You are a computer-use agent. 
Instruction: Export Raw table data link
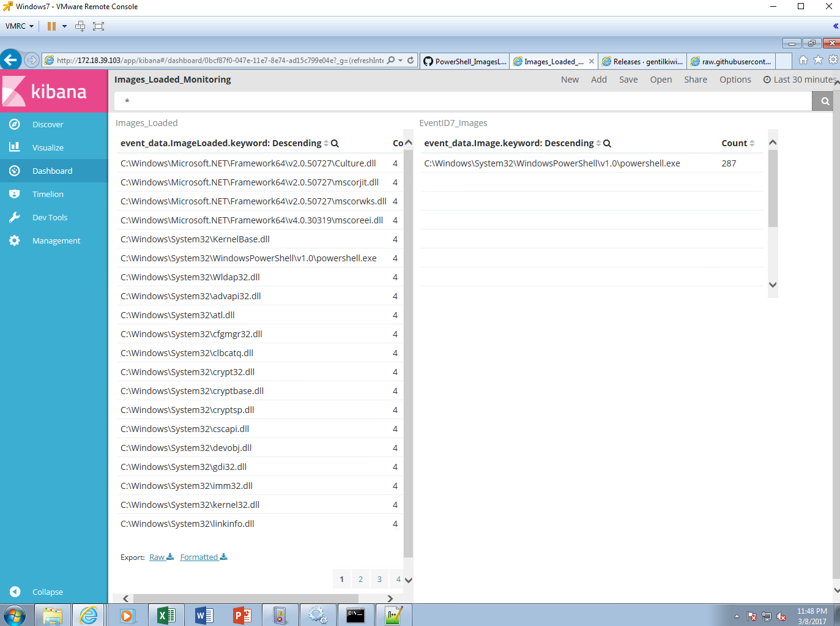(162, 557)
